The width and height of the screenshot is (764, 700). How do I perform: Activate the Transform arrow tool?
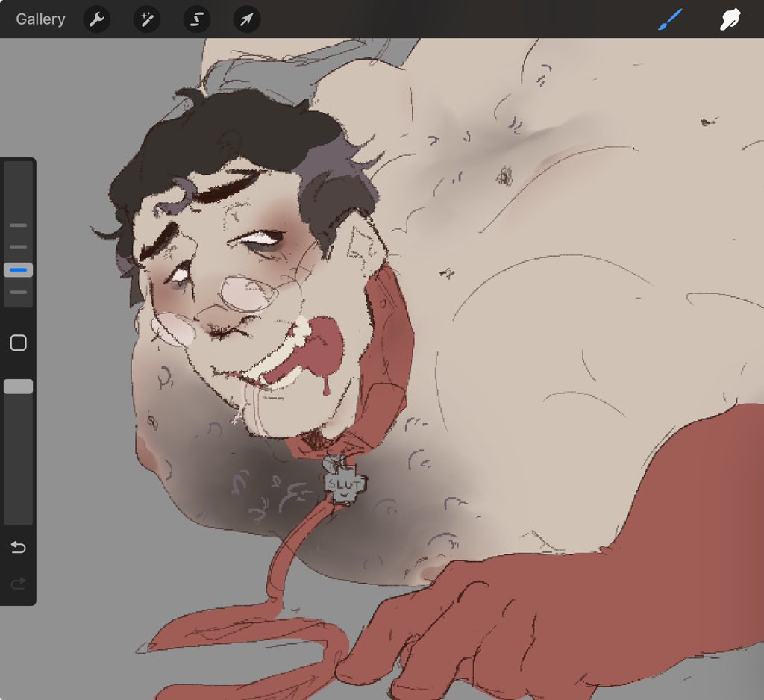(x=247, y=19)
